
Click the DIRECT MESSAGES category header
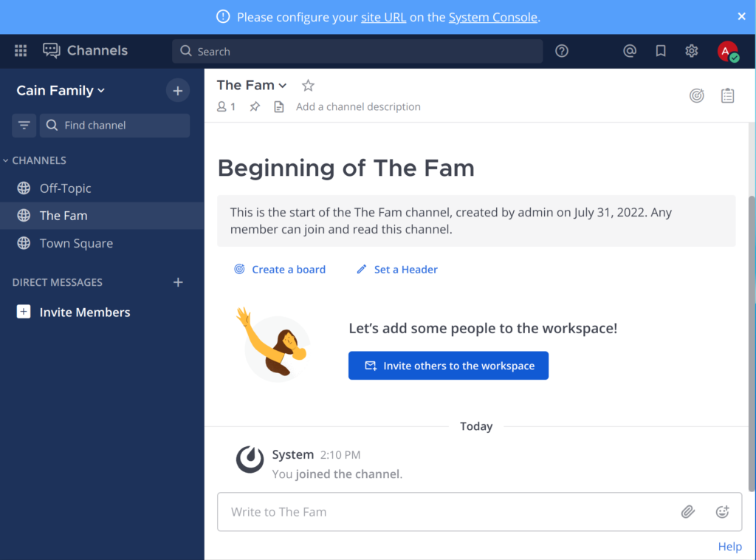[x=58, y=282]
